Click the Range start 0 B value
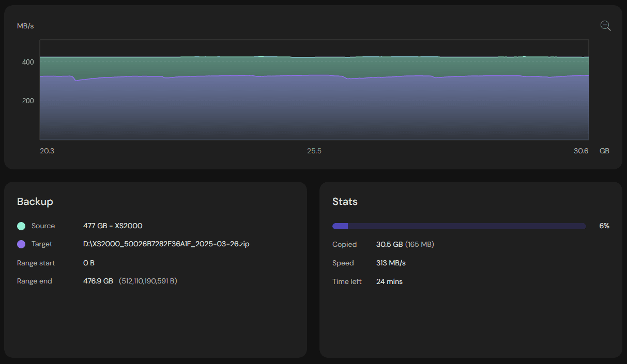 click(x=89, y=263)
